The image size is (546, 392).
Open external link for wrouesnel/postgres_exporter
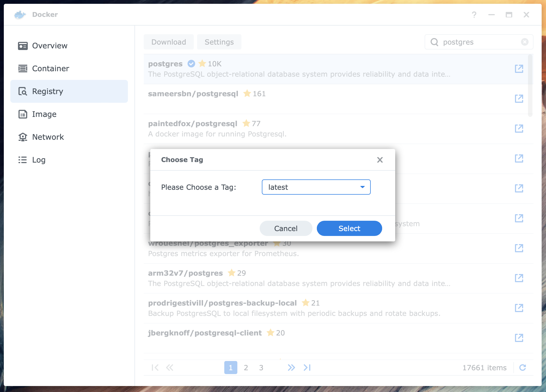tap(519, 248)
